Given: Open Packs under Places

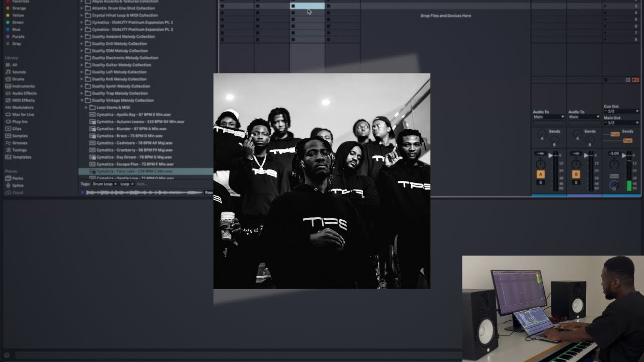Looking at the screenshot, I should [x=14, y=178].
